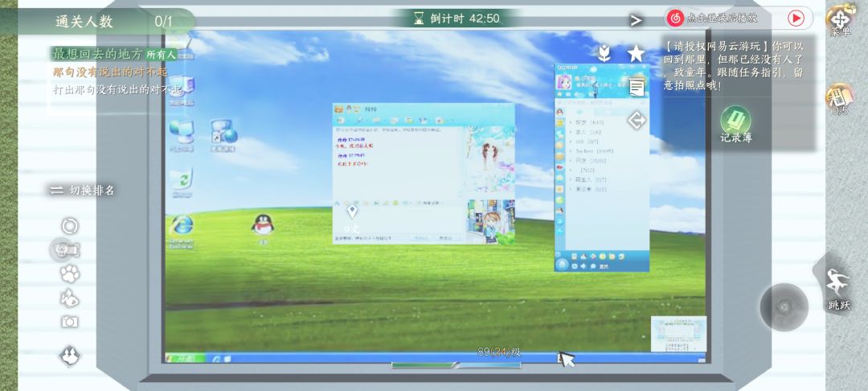The height and width of the screenshot is (391, 868).
Task: Open the note page icon
Action: click(637, 87)
